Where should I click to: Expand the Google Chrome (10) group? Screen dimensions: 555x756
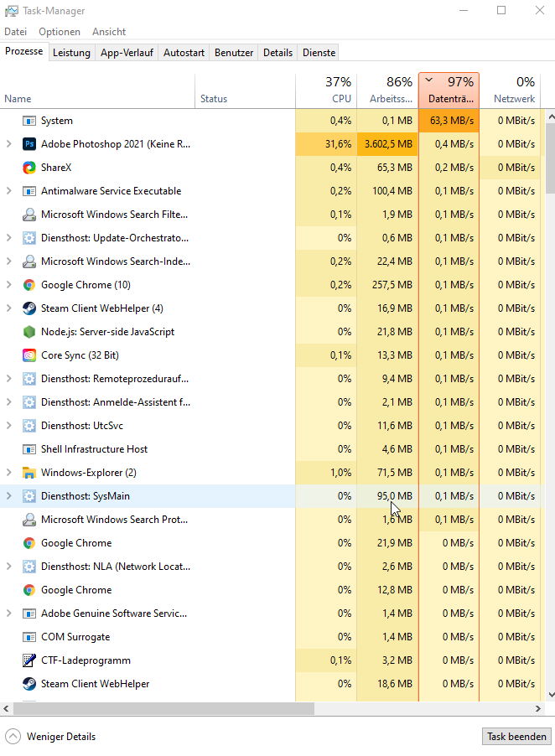click(x=8, y=285)
